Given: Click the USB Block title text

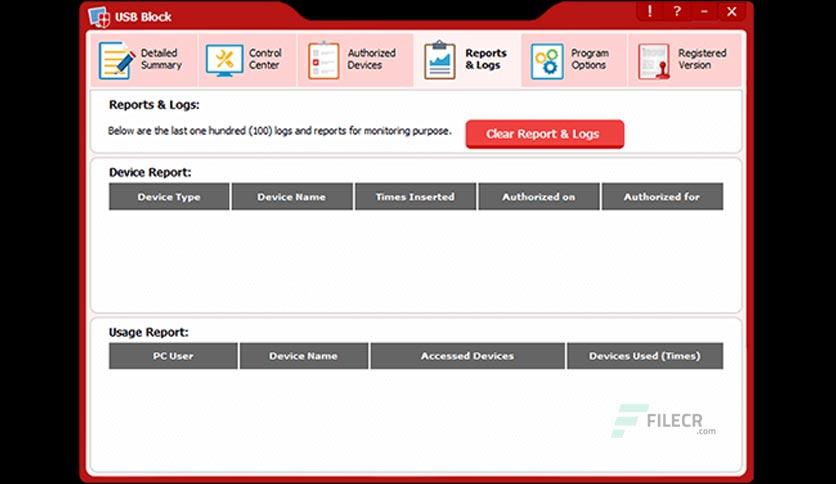Looking at the screenshot, I should [143, 17].
